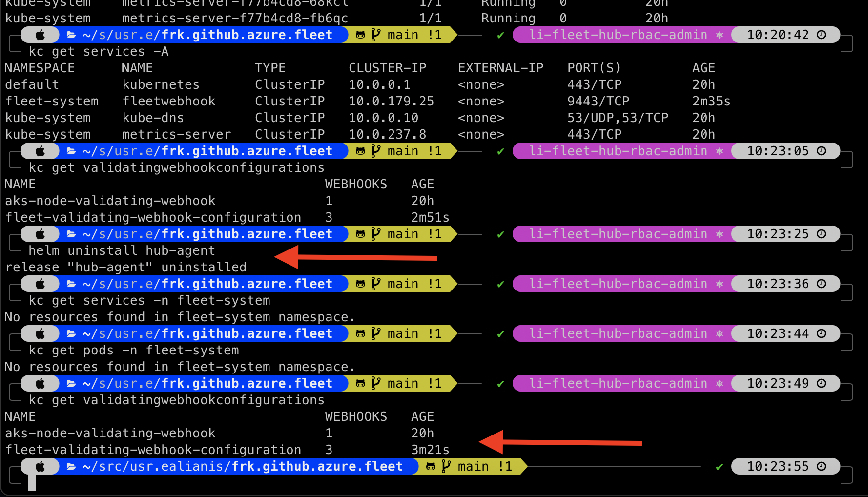Screen dimensions: 868x497
Task: Click the octocat icon in the last prompt line
Action: tap(430, 466)
